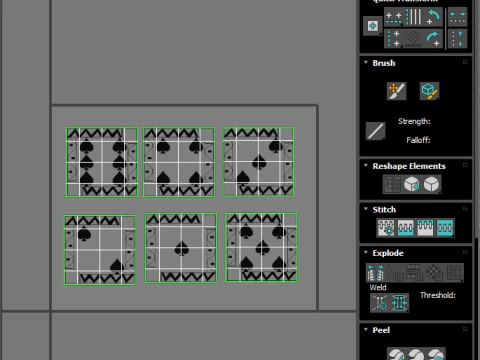Screen dimensions: 480x360
Task: Apply Linear Align with vertical lines icon
Action: (414, 17)
